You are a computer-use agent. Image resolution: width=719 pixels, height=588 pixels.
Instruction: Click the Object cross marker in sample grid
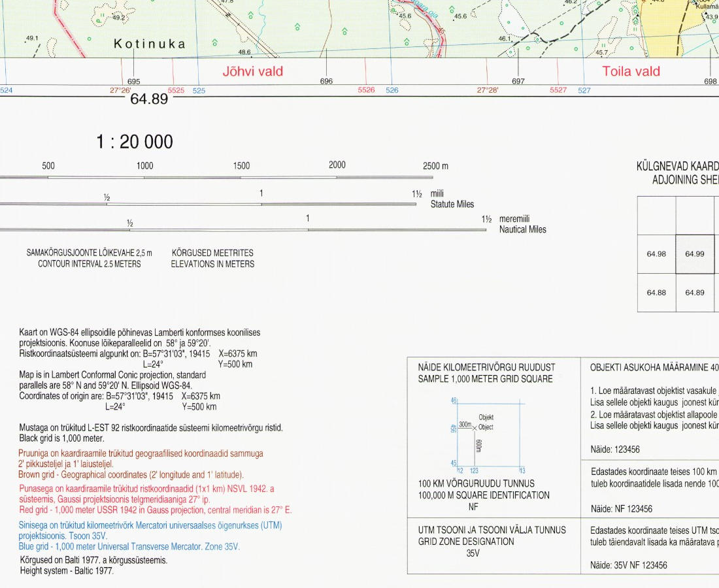click(475, 428)
